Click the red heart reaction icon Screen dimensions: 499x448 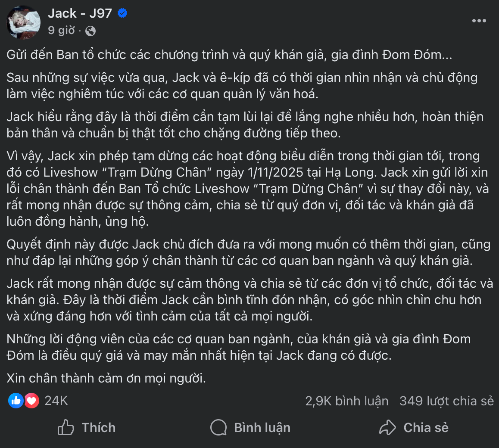click(31, 401)
